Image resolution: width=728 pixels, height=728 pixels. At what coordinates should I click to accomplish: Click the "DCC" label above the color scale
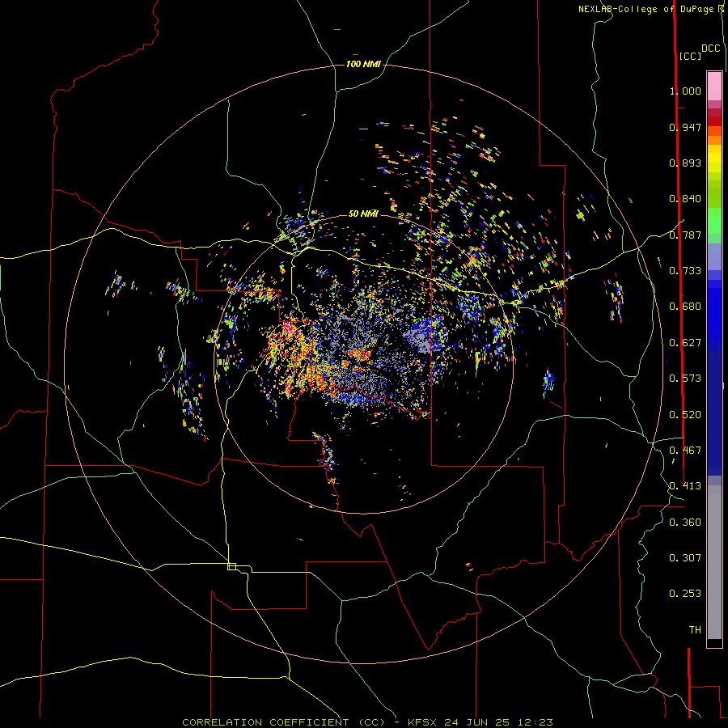pos(710,49)
